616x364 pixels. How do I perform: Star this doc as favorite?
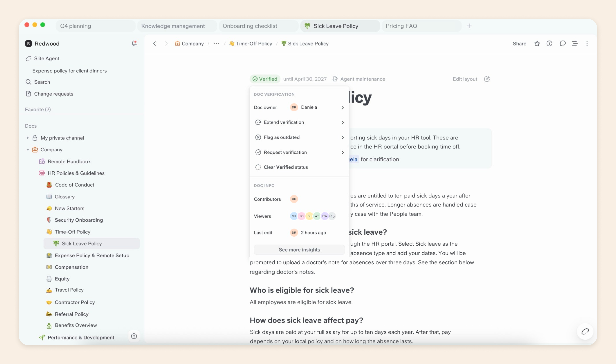coord(537,44)
